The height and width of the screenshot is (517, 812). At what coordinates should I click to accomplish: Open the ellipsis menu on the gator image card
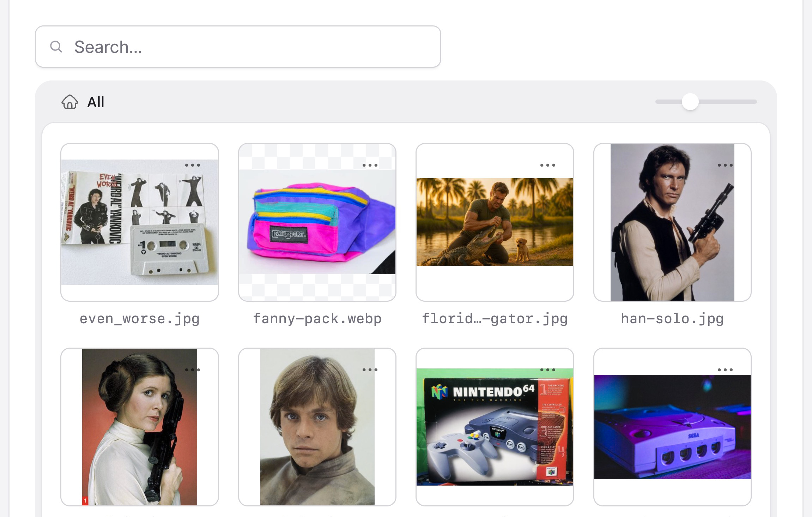(547, 164)
